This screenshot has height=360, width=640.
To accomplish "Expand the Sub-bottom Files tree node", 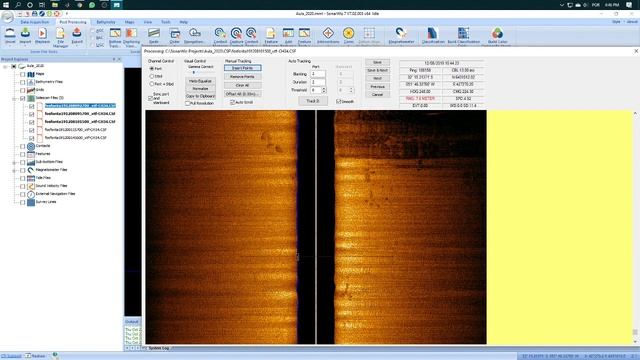I will [14, 162].
